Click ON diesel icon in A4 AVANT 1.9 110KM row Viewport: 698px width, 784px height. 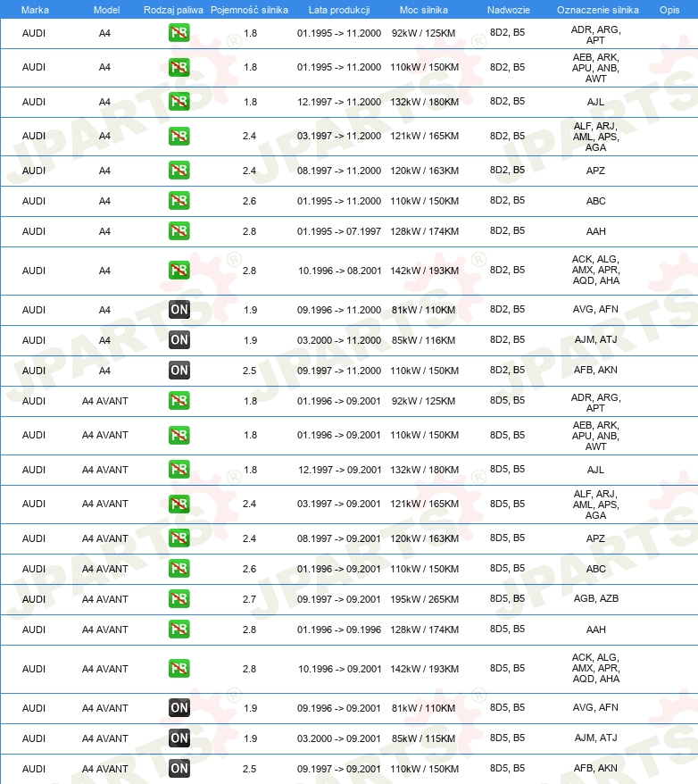pyautogui.click(x=179, y=708)
